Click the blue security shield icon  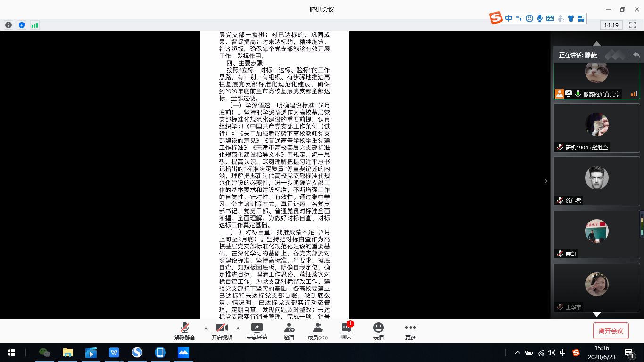pos(21,25)
